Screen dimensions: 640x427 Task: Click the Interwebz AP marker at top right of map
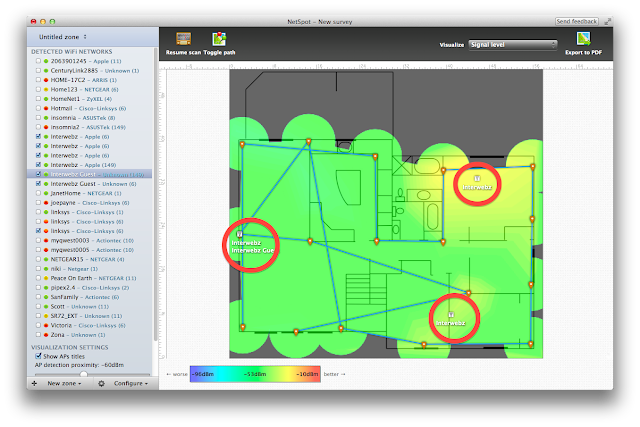477,179
